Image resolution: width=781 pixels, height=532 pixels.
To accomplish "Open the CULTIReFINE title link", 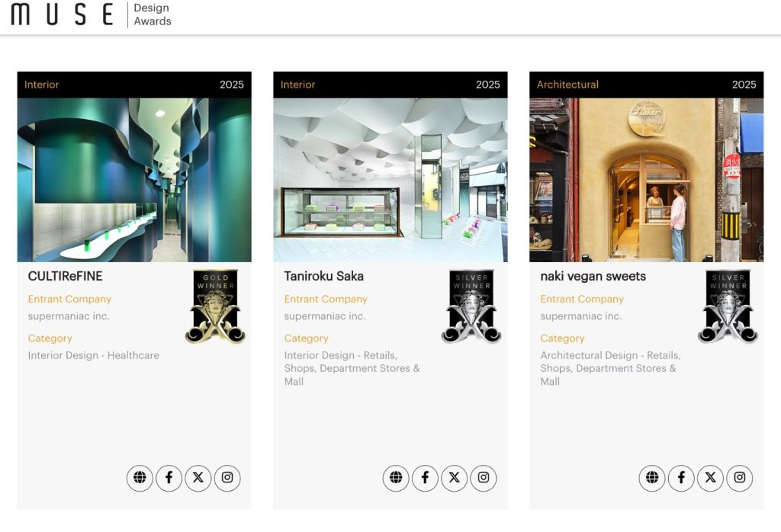I will pyautogui.click(x=66, y=276).
